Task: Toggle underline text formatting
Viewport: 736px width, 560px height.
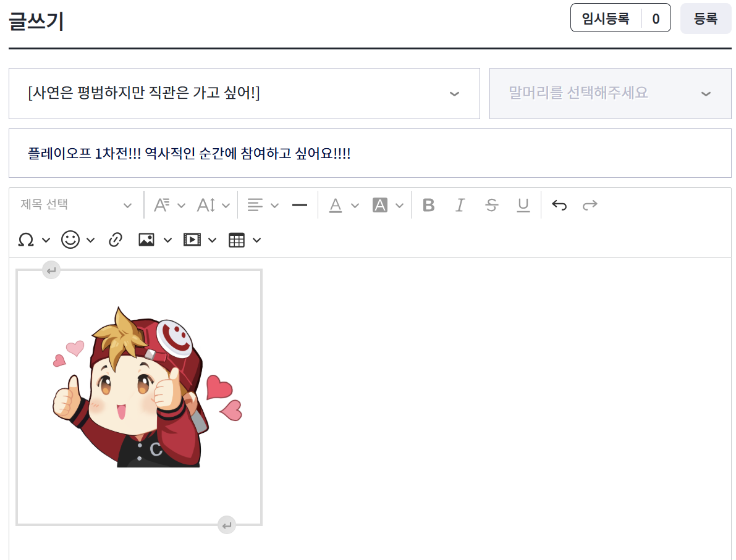Action: tap(523, 205)
